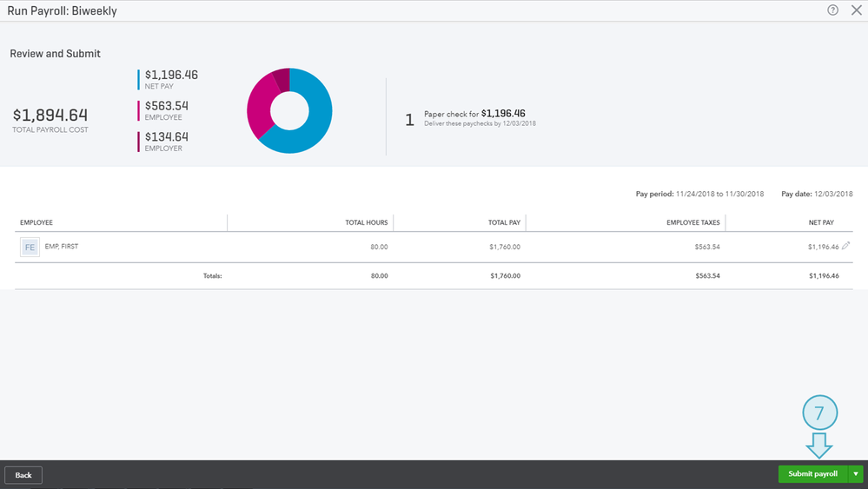The height and width of the screenshot is (489, 868).
Task: Click EMP, FIRST total pay $1,760.00
Action: (505, 247)
